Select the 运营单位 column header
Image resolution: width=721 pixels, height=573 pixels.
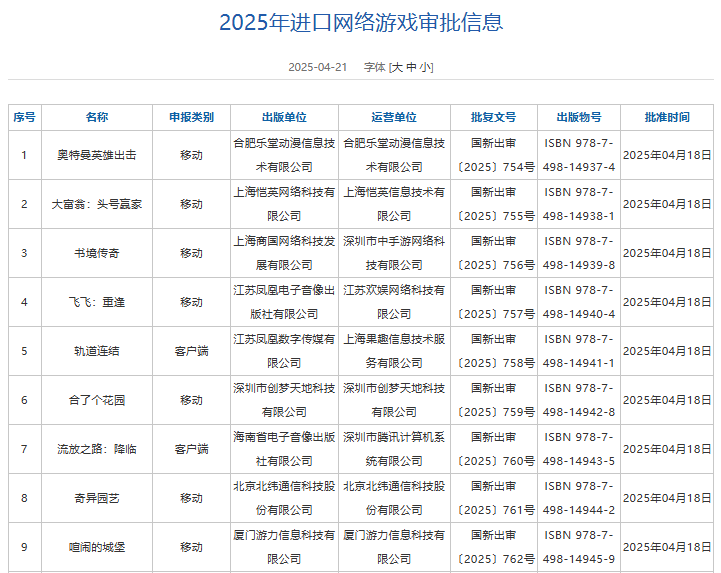click(x=394, y=117)
